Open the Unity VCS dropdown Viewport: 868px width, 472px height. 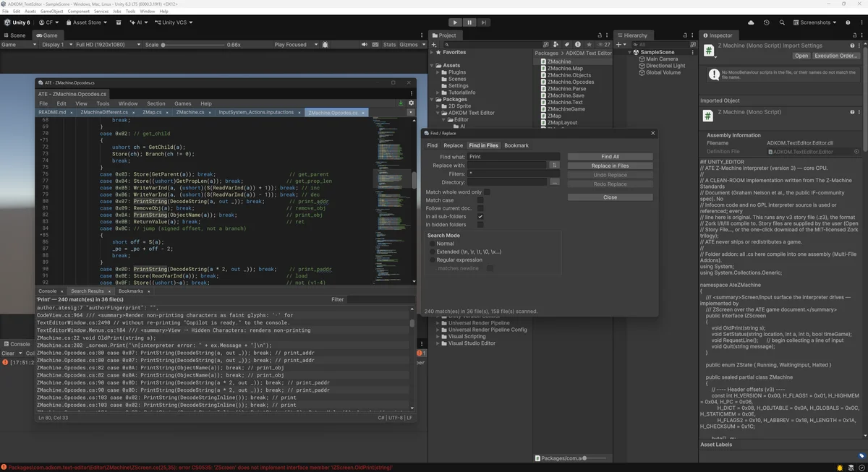point(174,22)
